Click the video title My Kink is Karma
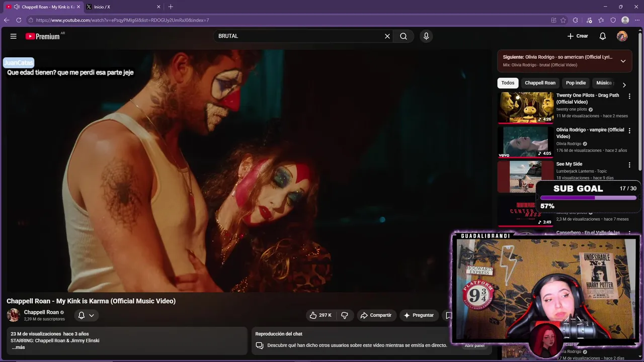The image size is (644, 362). [91, 301]
